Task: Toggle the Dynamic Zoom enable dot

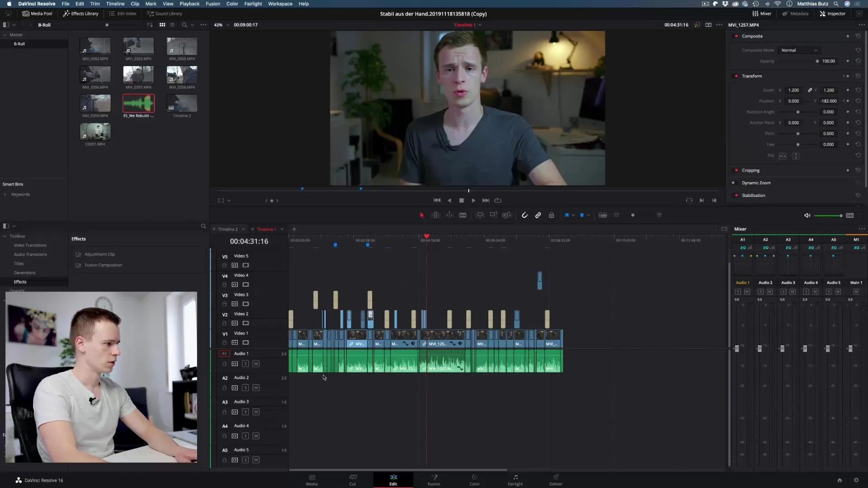Action: (733, 183)
